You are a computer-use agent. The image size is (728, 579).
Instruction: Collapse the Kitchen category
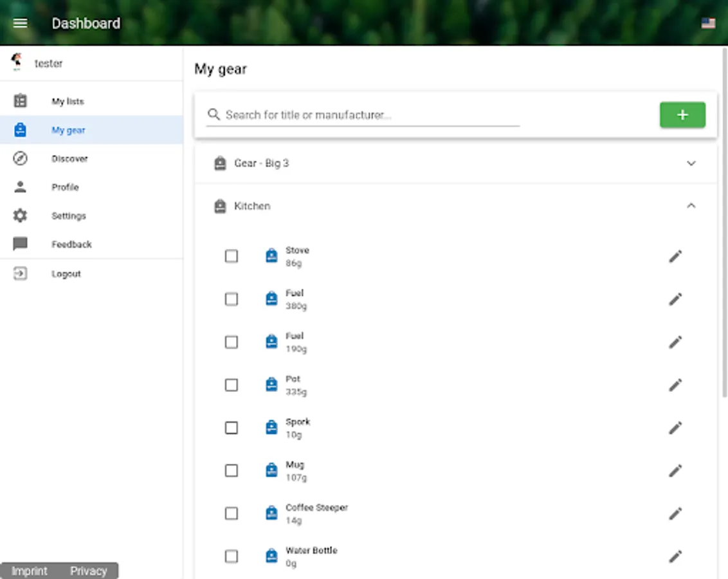691,206
